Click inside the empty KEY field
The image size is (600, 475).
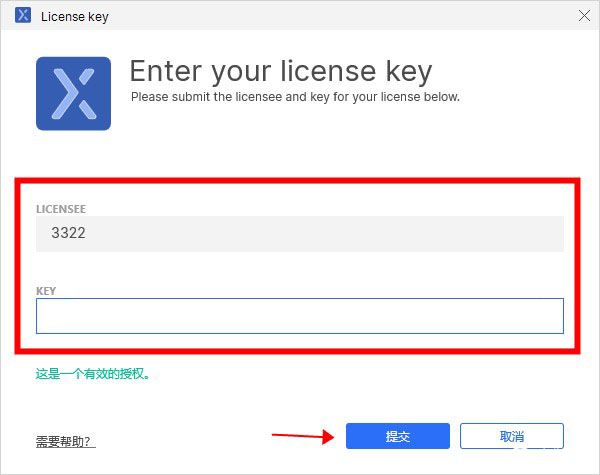tap(300, 316)
